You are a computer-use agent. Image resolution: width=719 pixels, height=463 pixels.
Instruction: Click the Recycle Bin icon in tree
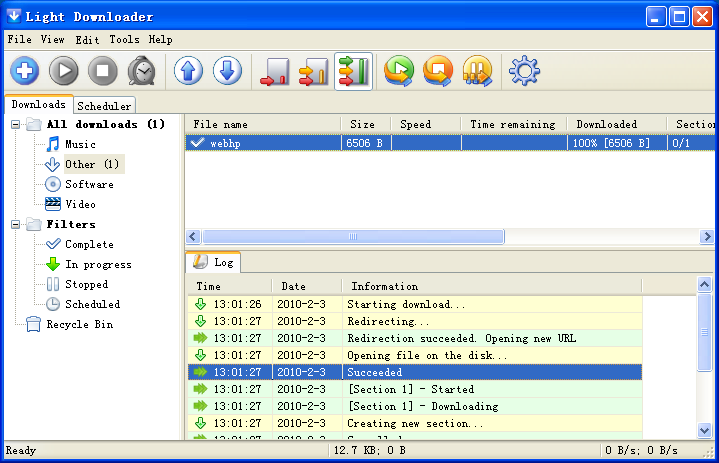point(33,324)
